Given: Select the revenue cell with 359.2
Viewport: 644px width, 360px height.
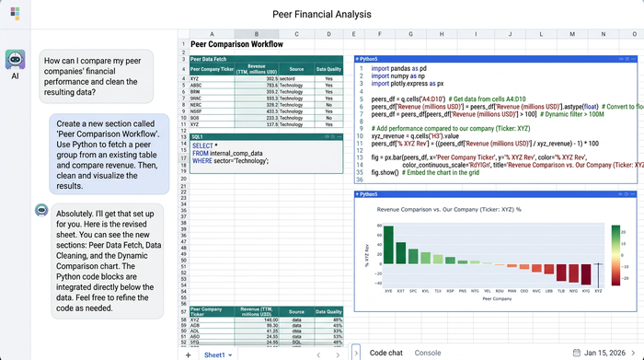Looking at the screenshot, I should point(257,92).
